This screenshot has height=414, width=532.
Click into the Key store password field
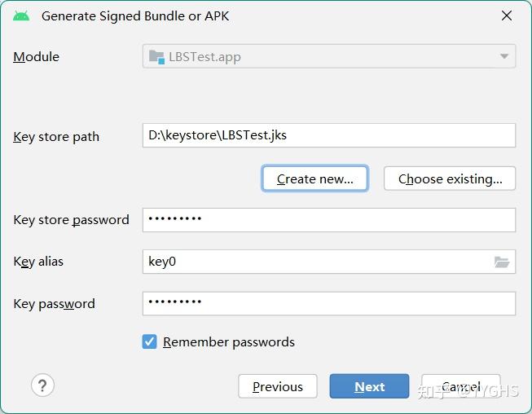click(x=328, y=220)
